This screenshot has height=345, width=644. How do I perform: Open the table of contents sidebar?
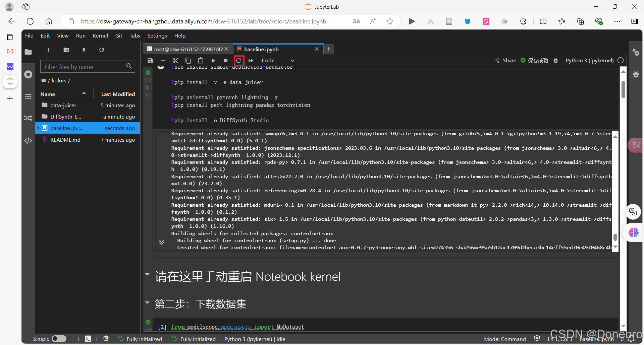[x=28, y=96]
